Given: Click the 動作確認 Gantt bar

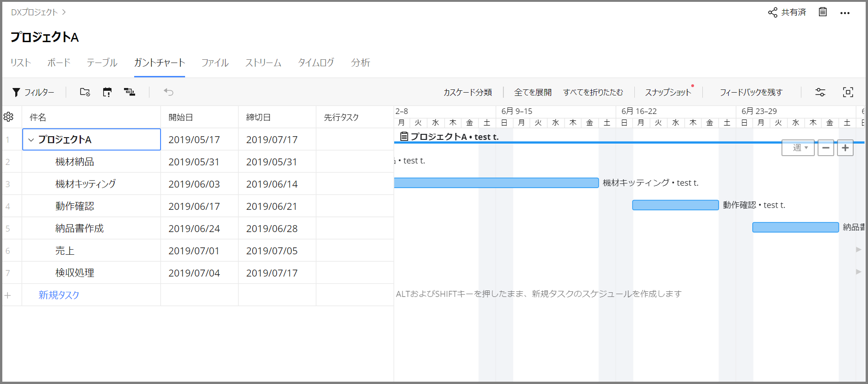Looking at the screenshot, I should pyautogui.click(x=676, y=205).
